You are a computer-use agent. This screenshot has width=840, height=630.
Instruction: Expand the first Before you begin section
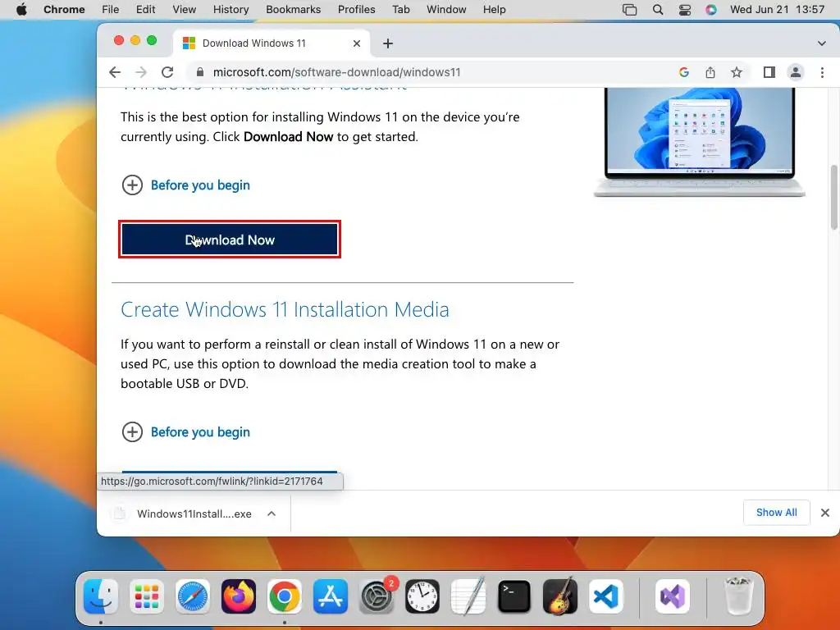pyautogui.click(x=185, y=185)
